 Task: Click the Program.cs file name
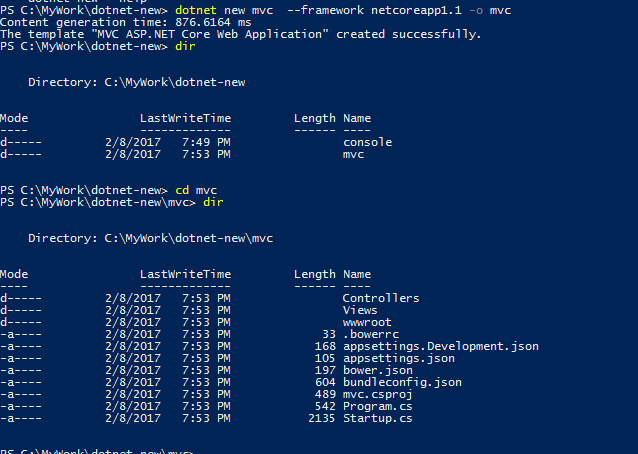point(377,406)
